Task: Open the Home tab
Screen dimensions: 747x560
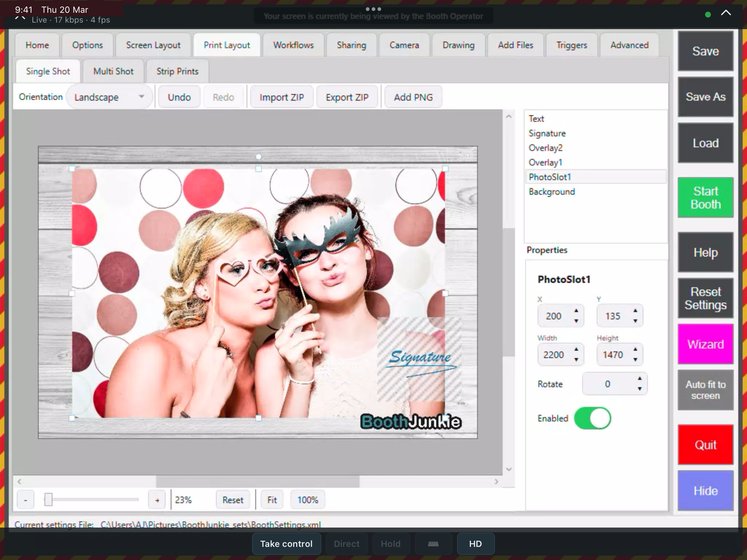Action: click(37, 45)
